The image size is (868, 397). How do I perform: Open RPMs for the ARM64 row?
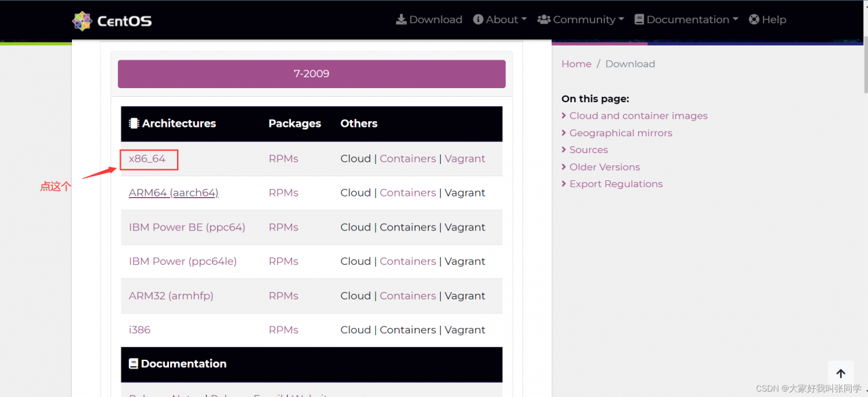(x=283, y=193)
